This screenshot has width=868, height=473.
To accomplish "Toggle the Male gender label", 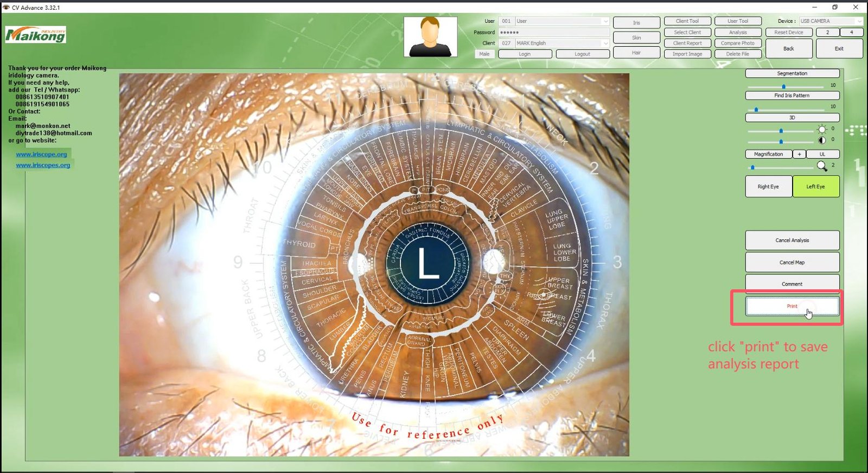I will [484, 54].
